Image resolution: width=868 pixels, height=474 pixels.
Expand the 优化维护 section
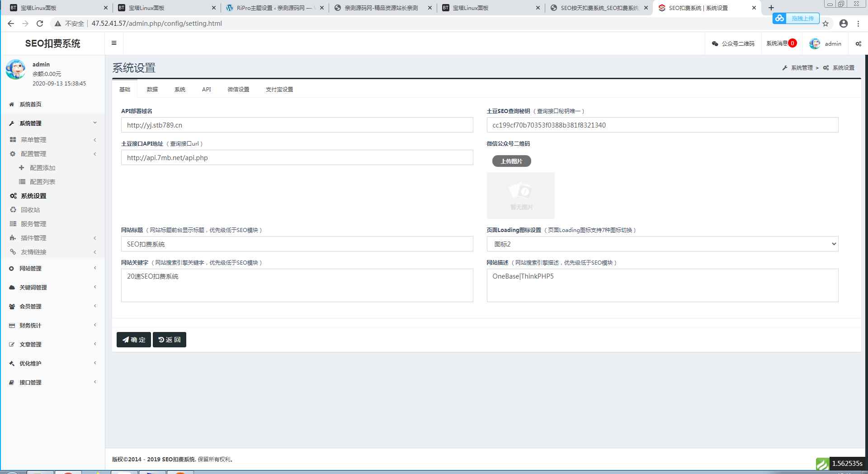coord(52,364)
